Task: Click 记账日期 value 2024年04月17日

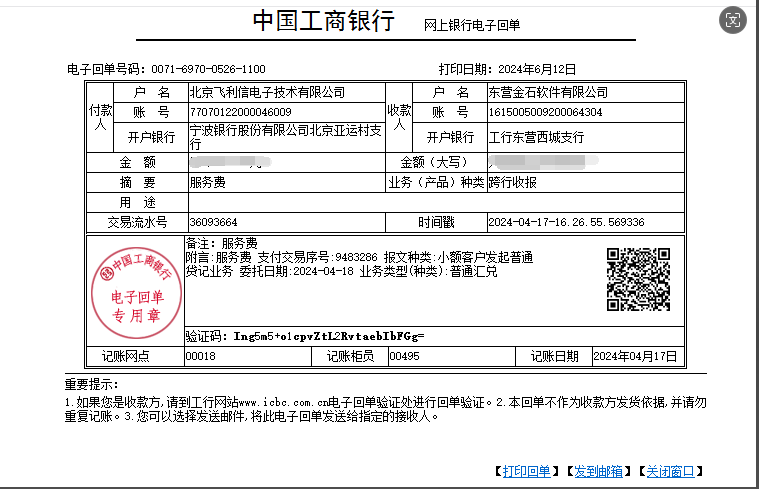Action: click(x=635, y=356)
